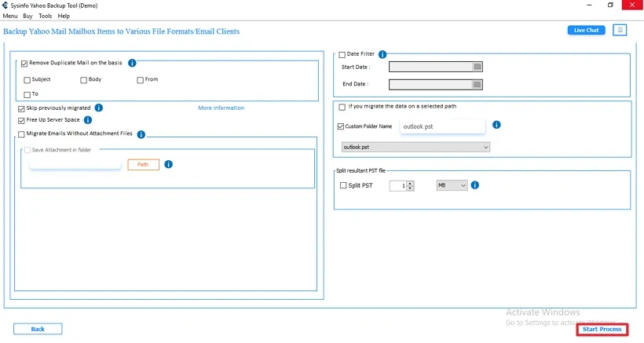
Task: Click info icon beside Date Filter
Action: click(x=382, y=54)
